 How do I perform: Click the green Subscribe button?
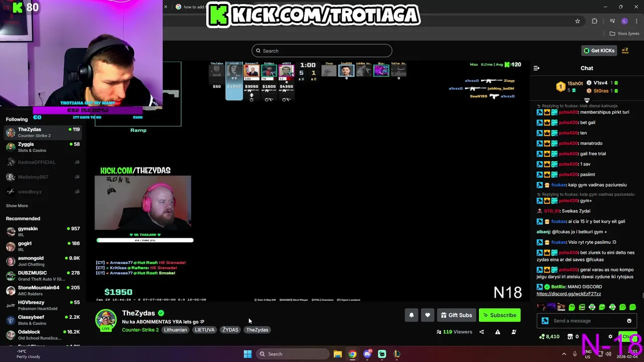point(500,315)
